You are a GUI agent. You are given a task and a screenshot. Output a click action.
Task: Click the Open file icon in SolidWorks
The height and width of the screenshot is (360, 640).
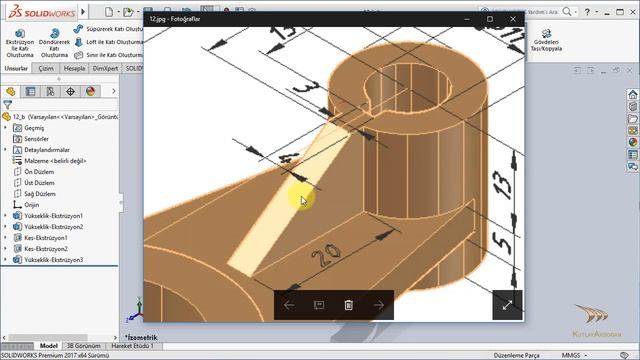[128, 12]
